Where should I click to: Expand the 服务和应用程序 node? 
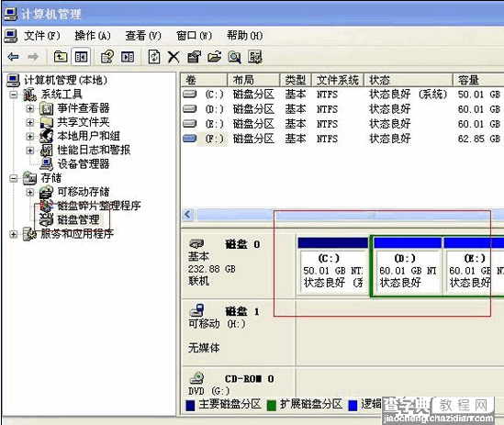[14, 234]
